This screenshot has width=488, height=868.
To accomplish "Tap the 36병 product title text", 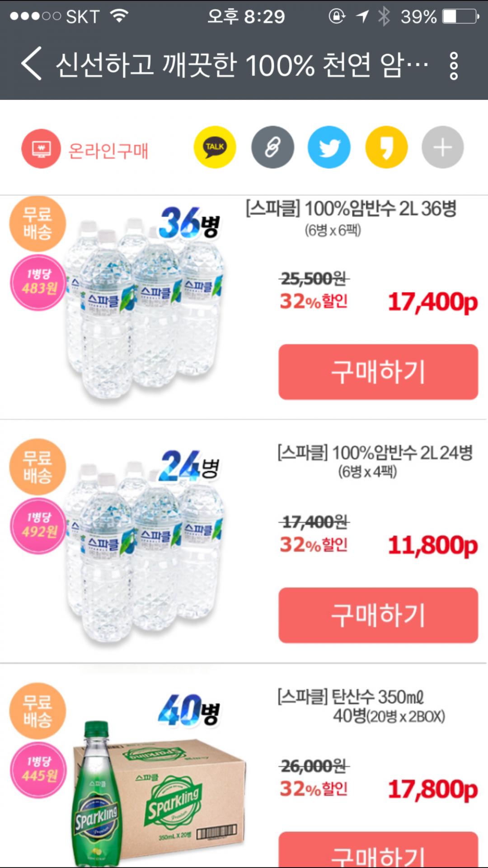I will point(351,209).
